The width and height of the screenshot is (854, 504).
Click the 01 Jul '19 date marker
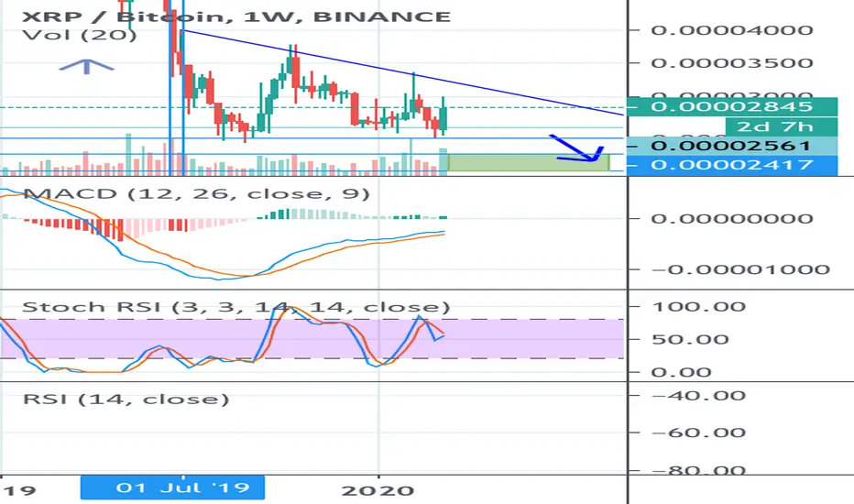point(172,488)
